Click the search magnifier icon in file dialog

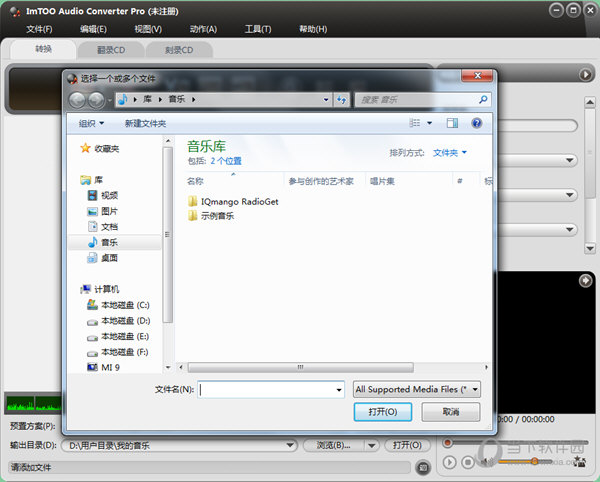[483, 99]
